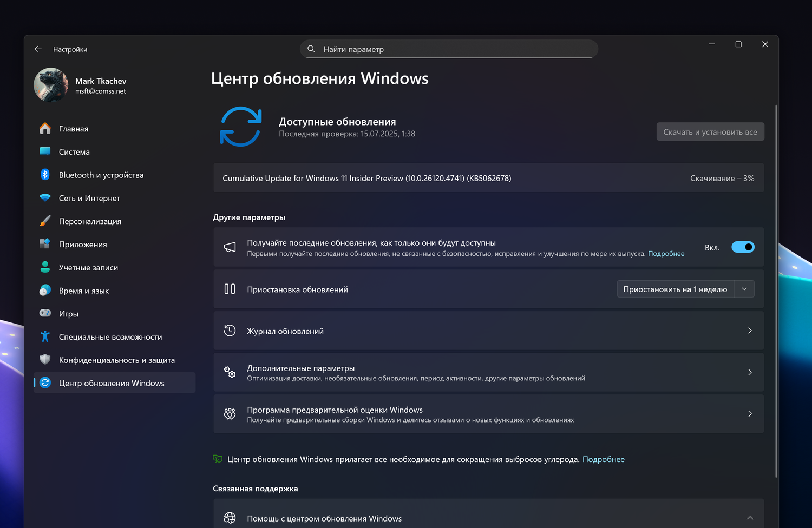Open Программа предварительной оценки Windows chevron
The height and width of the screenshot is (528, 812).
[750, 414]
